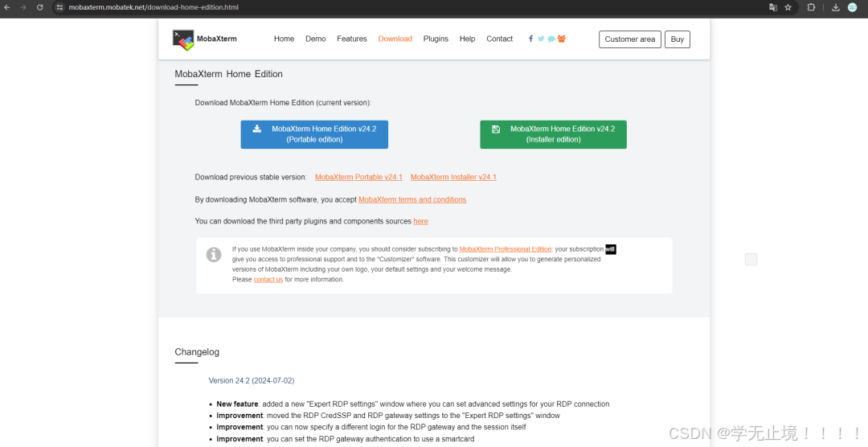Go back with the browser back arrow
868x447 pixels.
click(7, 7)
